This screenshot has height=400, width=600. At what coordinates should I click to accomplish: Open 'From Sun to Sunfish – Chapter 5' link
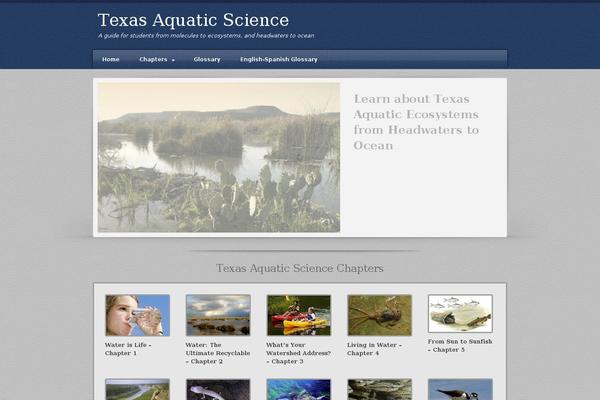coord(460,345)
